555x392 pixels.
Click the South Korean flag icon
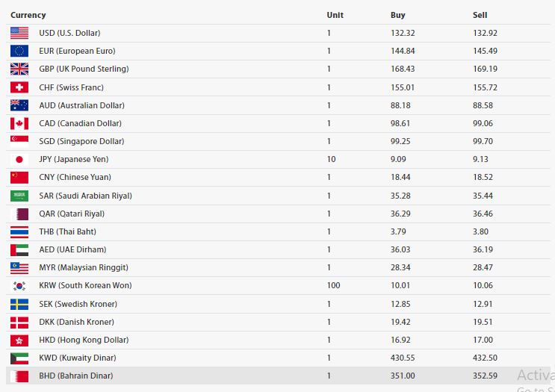point(19,285)
